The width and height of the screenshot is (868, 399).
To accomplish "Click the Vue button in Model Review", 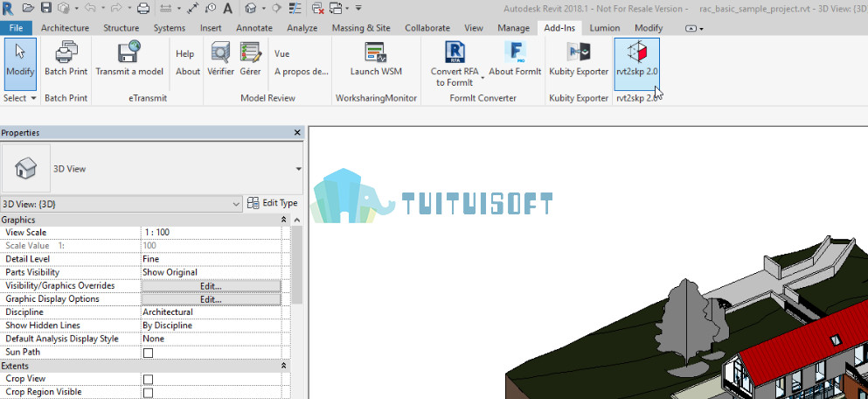I will pyautogui.click(x=281, y=53).
